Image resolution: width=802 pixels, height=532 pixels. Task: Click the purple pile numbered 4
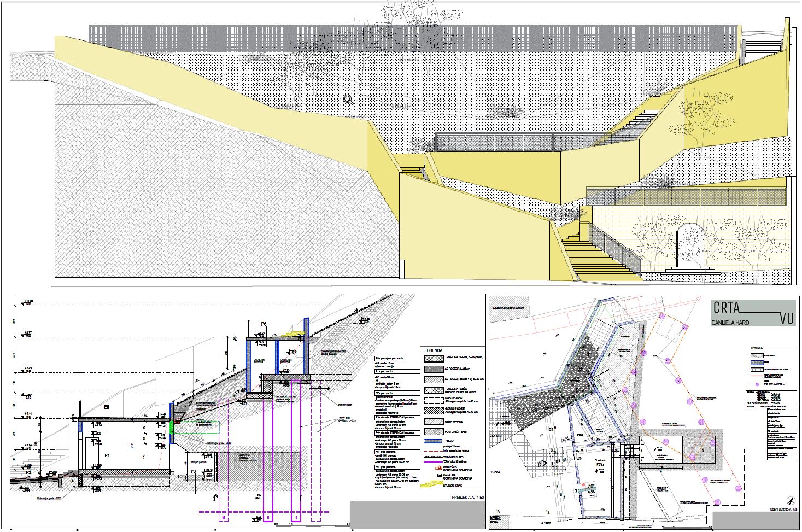click(x=296, y=516)
